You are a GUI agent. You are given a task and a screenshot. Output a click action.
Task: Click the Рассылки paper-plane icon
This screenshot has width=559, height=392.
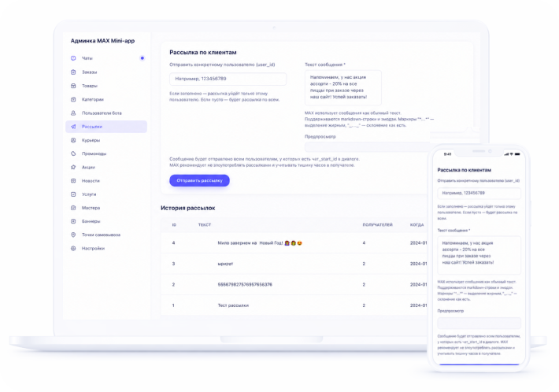click(73, 127)
